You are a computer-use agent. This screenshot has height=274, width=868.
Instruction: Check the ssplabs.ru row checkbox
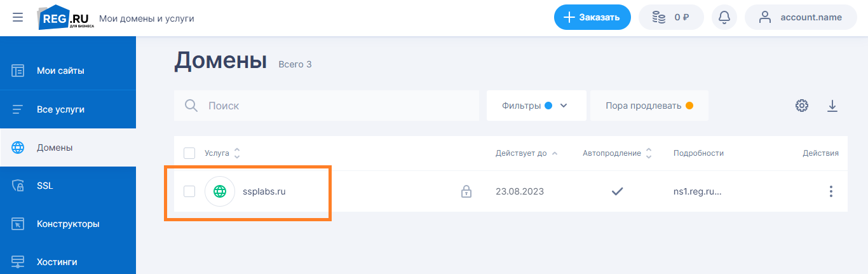click(x=189, y=191)
